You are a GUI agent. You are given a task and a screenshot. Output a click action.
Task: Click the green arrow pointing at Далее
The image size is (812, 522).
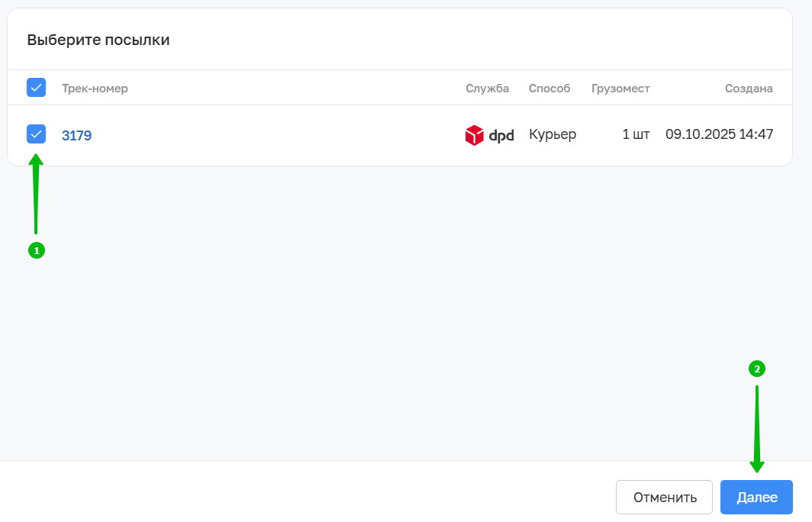pos(757,430)
